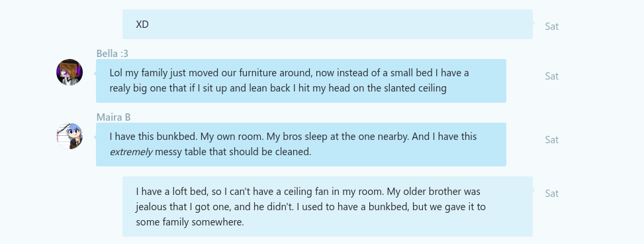Select Bella's message about moved furniture
This screenshot has width=644, height=244.
click(x=301, y=81)
